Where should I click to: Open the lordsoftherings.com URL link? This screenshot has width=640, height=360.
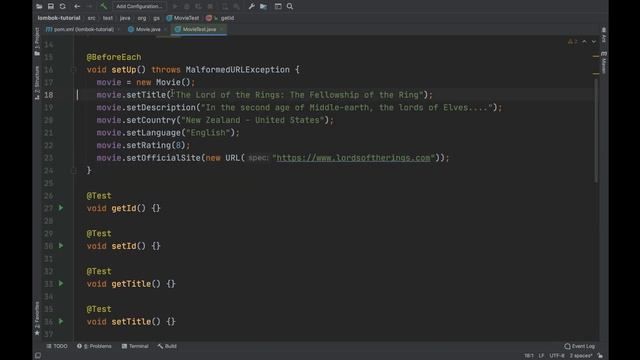(353, 158)
